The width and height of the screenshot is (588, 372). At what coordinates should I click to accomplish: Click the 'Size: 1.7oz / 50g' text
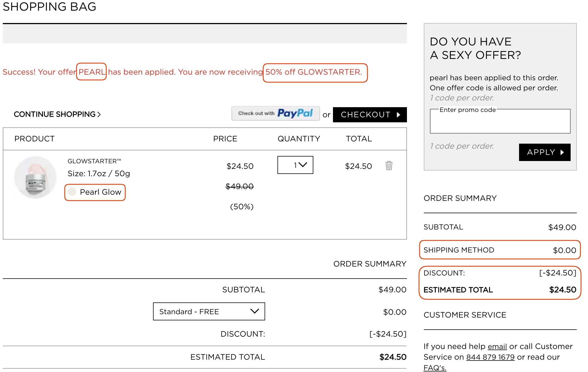(x=99, y=173)
